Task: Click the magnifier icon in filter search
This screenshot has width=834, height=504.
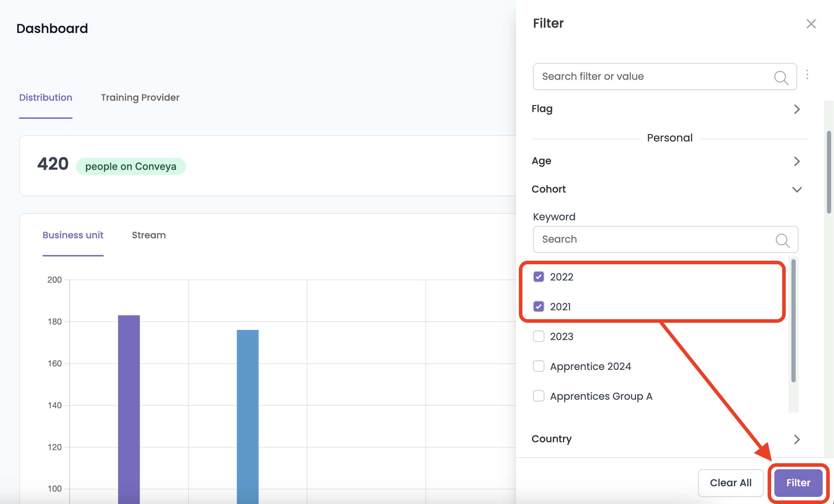Action: tap(781, 77)
